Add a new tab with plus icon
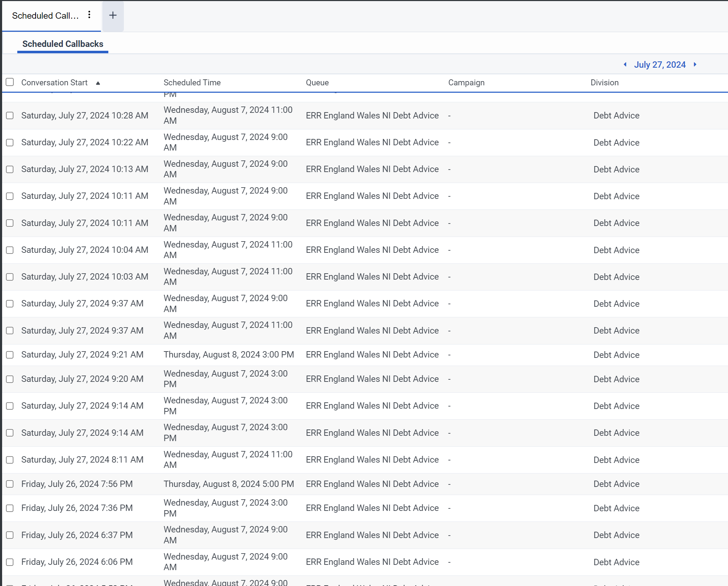The height and width of the screenshot is (586, 728). coord(113,15)
